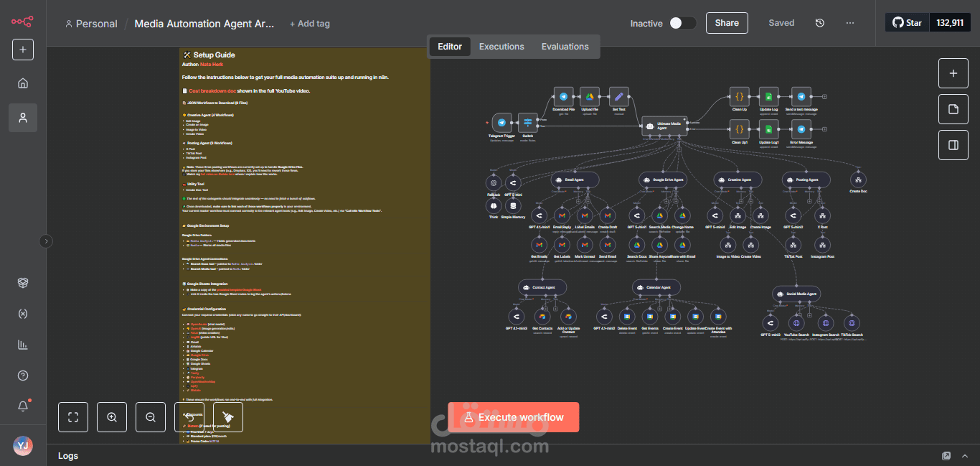
Task: Collapse the left sidebar chevron
Action: click(47, 241)
